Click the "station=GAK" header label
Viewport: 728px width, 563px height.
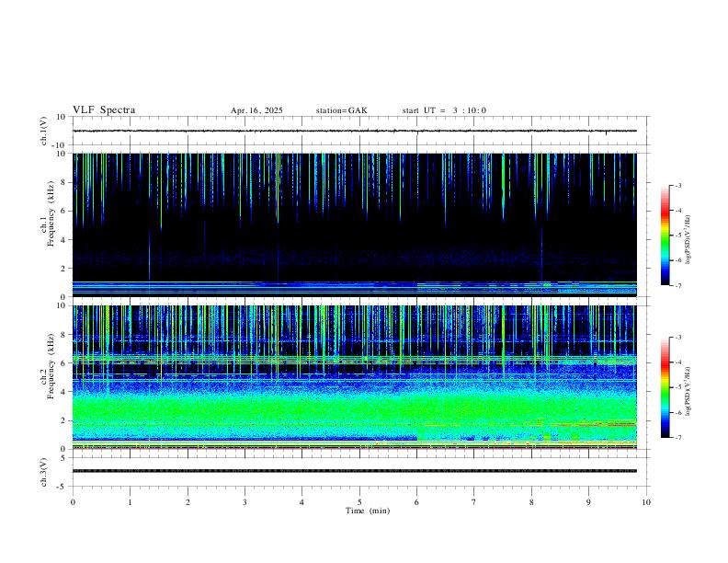point(341,110)
